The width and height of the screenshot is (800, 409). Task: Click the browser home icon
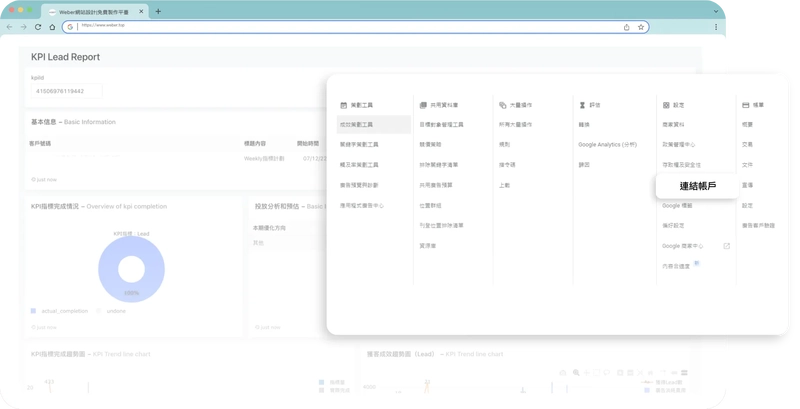52,27
